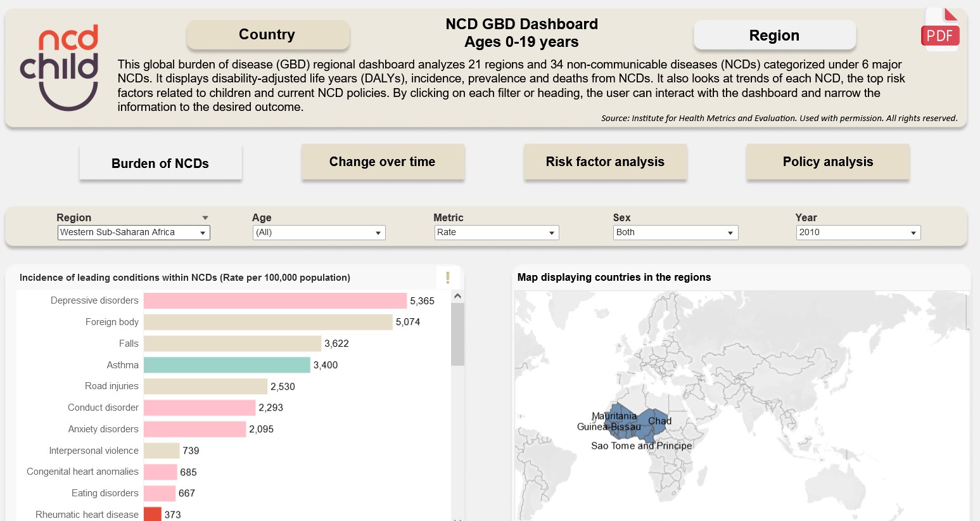980x521 pixels.
Task: Switch to the Country view
Action: pos(267,35)
